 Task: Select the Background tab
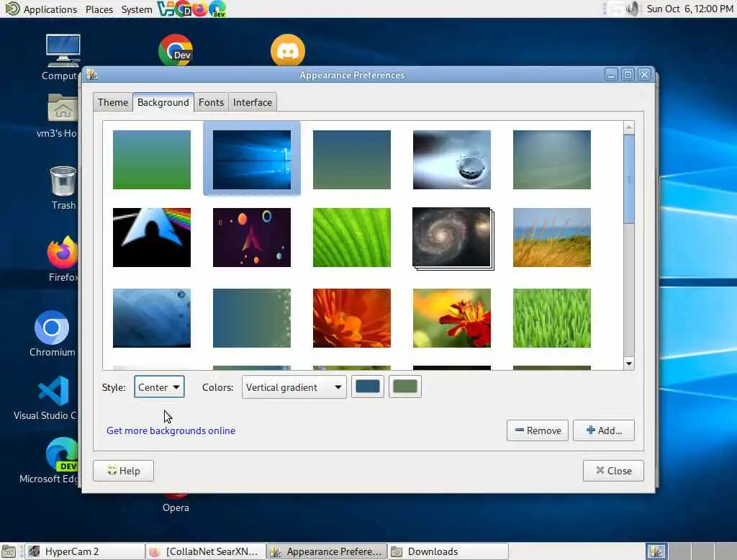coord(163,102)
